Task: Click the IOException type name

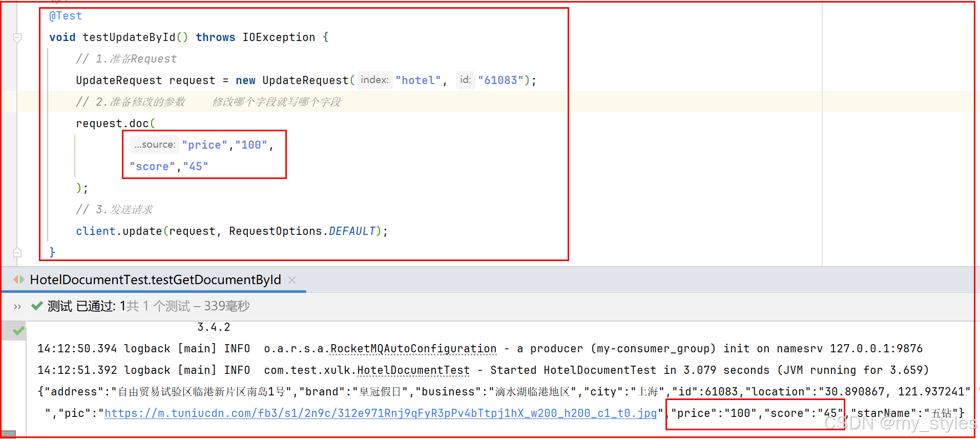Action: tap(279, 37)
